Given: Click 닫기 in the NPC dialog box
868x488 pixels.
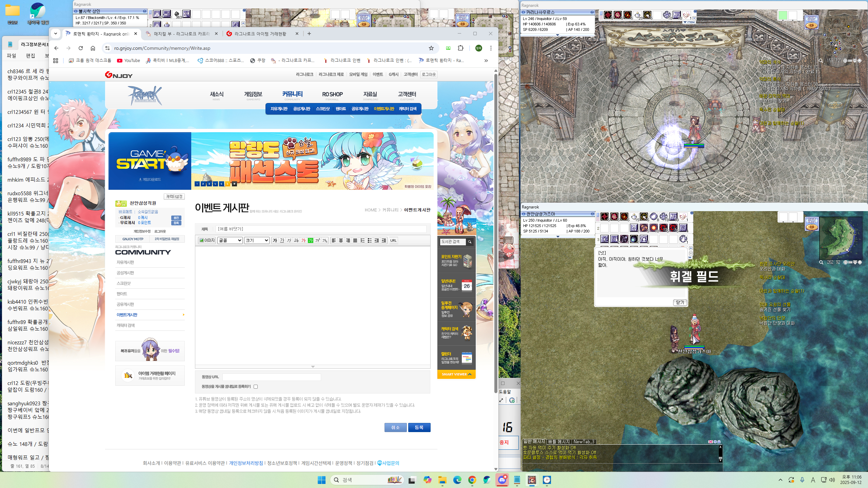Looking at the screenshot, I should [680, 302].
